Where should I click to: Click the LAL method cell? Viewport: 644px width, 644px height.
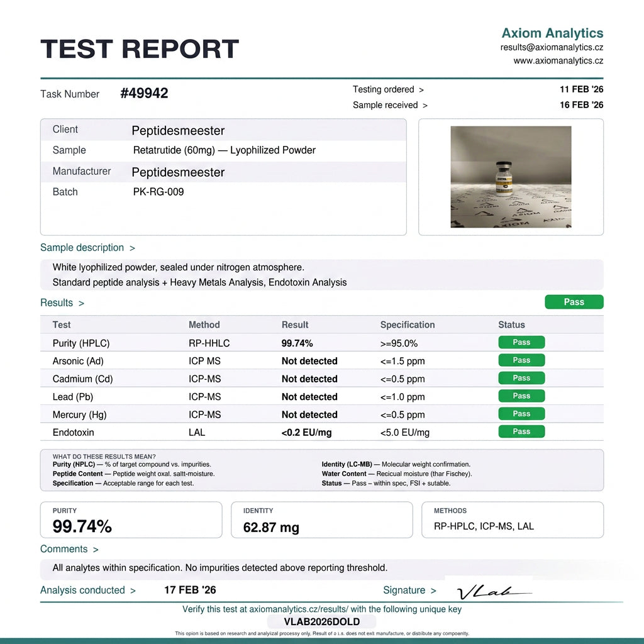click(197, 433)
